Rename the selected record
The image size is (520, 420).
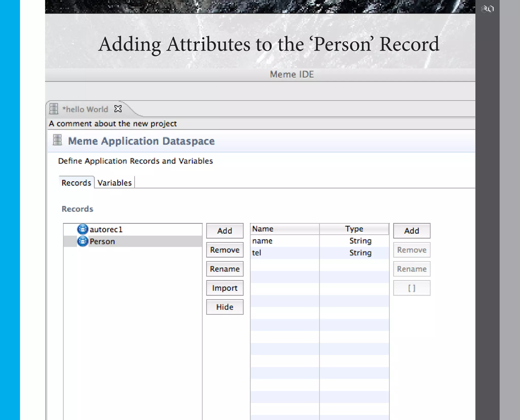click(x=225, y=269)
